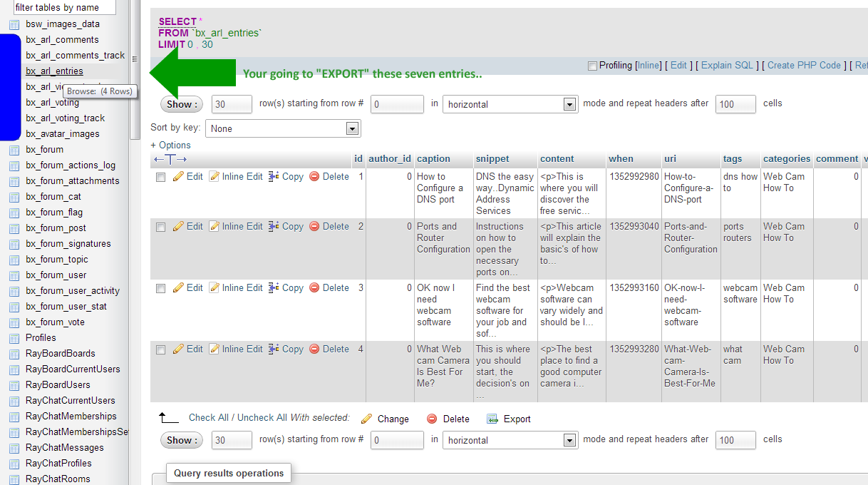Click the Copy icon for row 3
The image size is (868, 485).
click(274, 288)
